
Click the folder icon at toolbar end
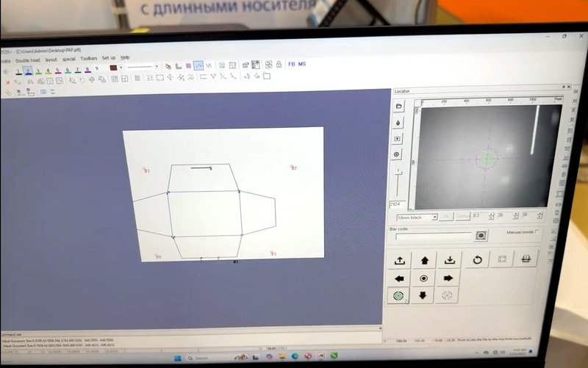pos(267,76)
